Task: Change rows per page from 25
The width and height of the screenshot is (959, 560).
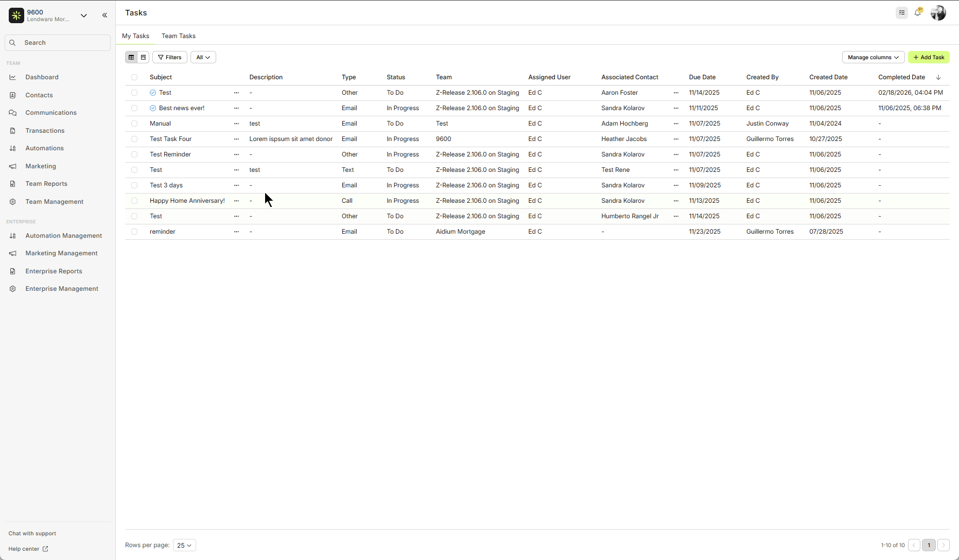Action: pyautogui.click(x=184, y=545)
